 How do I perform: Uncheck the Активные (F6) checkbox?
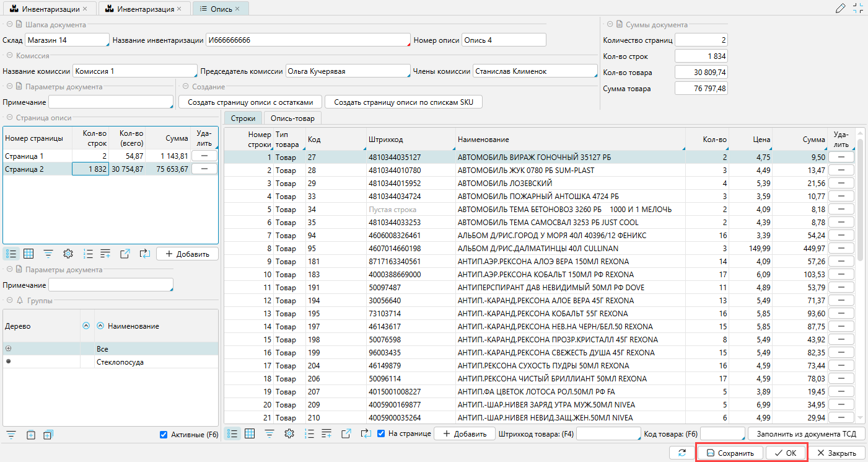click(x=164, y=435)
